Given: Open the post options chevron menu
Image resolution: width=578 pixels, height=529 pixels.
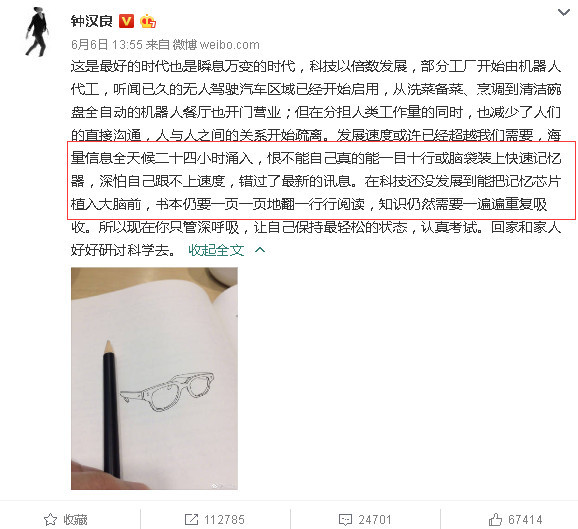Looking at the screenshot, I should pyautogui.click(x=564, y=13).
